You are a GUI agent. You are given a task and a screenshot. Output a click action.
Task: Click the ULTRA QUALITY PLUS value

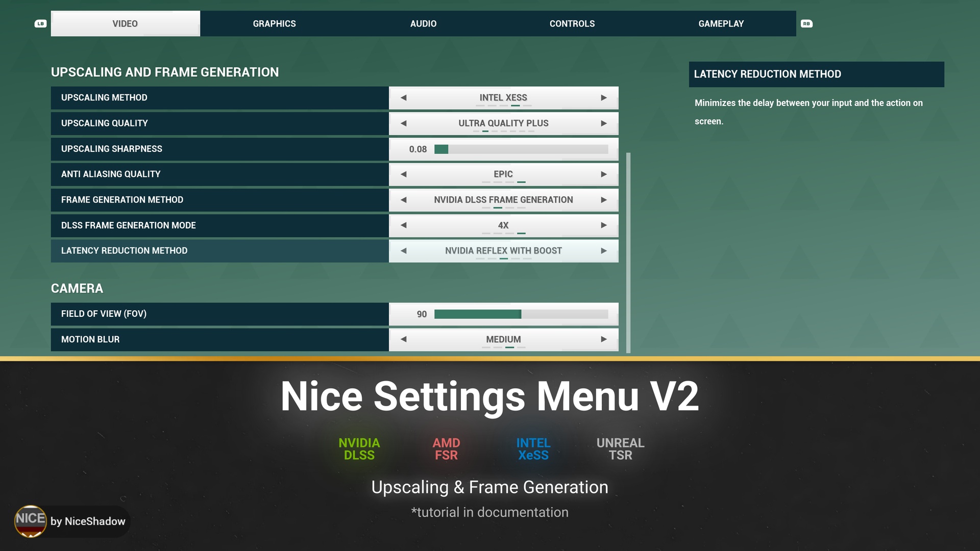pyautogui.click(x=503, y=123)
